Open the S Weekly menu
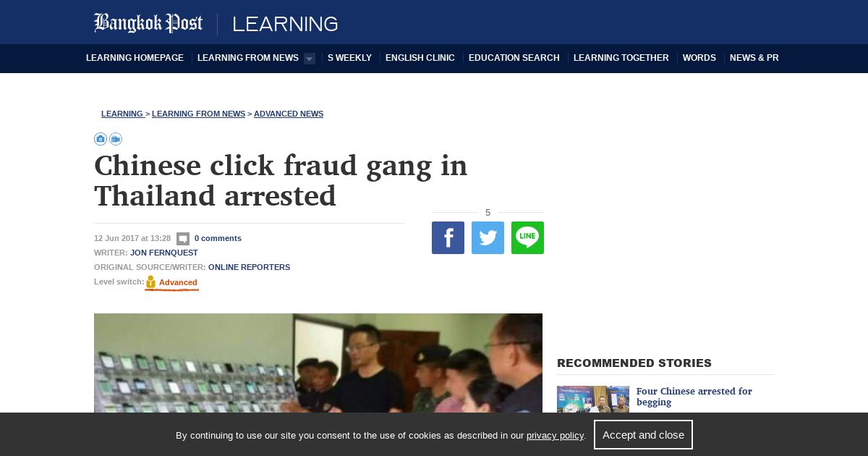This screenshot has height=456, width=868. pyautogui.click(x=349, y=58)
